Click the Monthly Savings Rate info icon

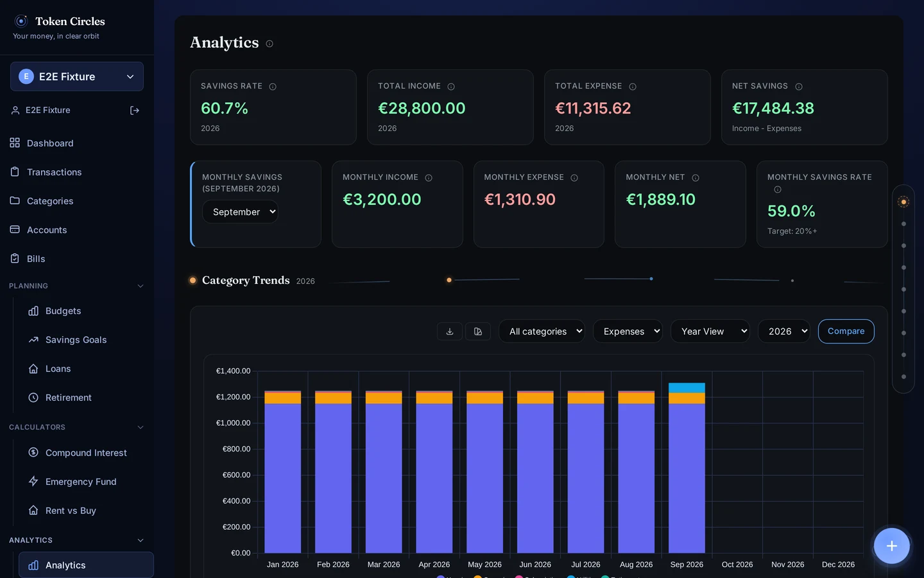coord(778,189)
